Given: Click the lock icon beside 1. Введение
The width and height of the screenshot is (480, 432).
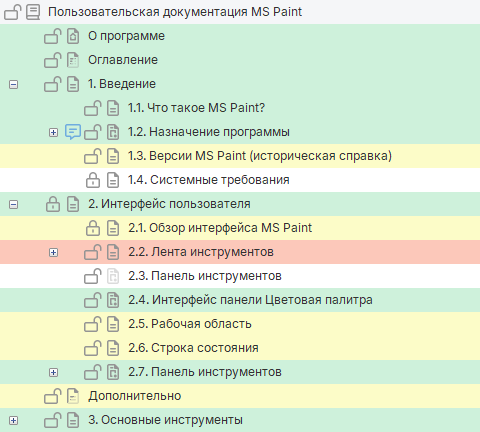Looking at the screenshot, I should pyautogui.click(x=53, y=84).
